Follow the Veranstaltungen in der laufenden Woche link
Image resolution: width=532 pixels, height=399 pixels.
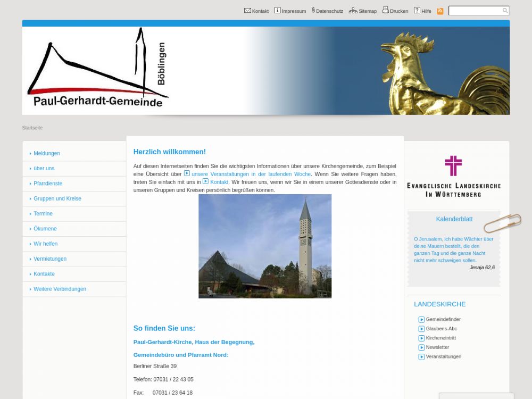pyautogui.click(x=251, y=174)
